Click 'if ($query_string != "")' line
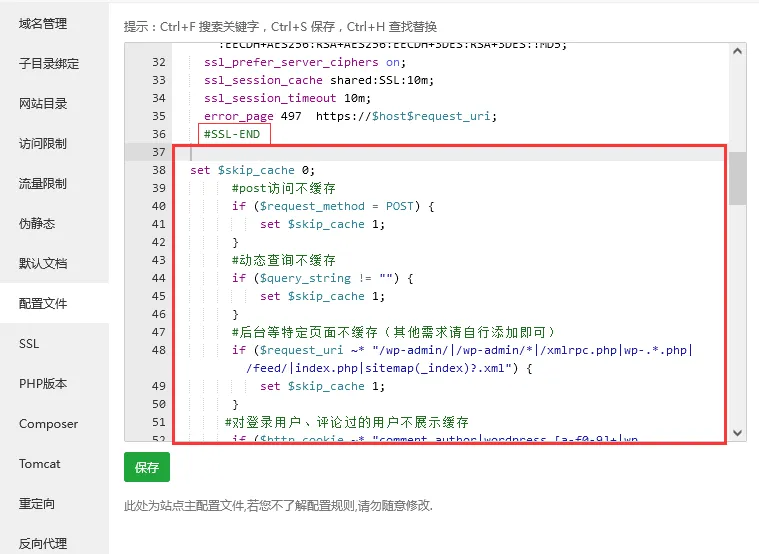759x554 pixels. pyautogui.click(x=322, y=278)
